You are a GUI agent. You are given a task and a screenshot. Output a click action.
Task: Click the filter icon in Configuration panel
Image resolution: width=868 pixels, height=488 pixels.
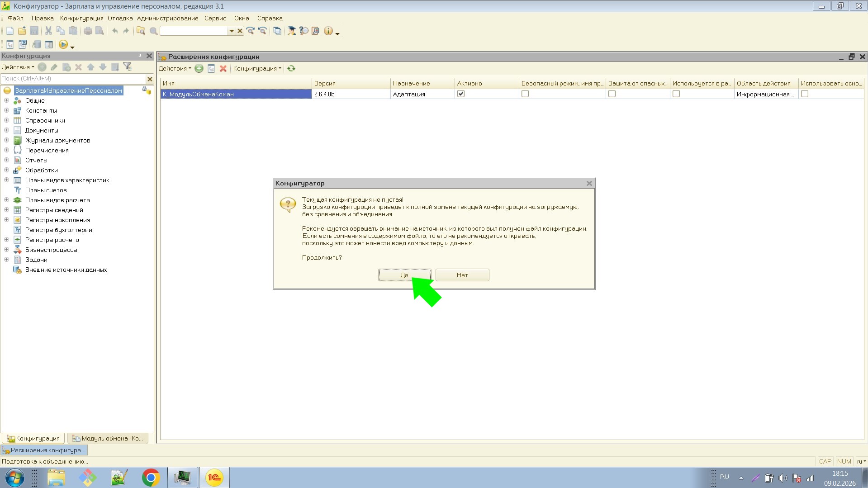coord(128,67)
